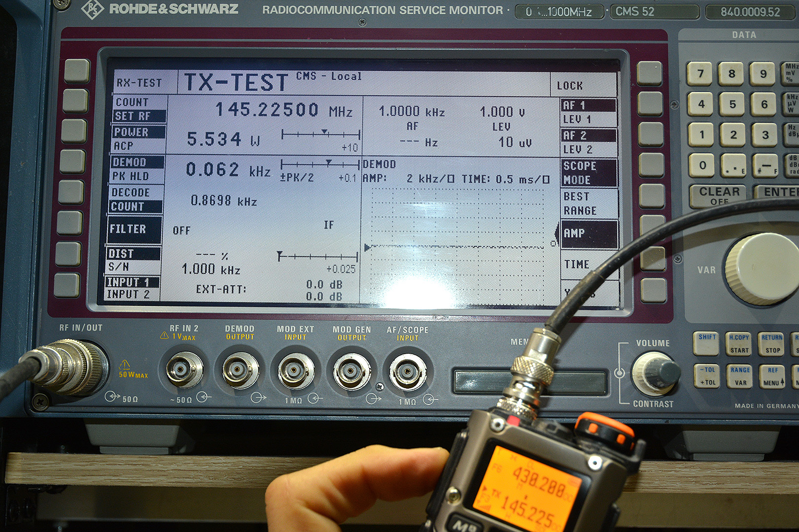Push the softkey left of DEMOD / PK HLD
799x532 pixels.
pyautogui.click(x=73, y=162)
